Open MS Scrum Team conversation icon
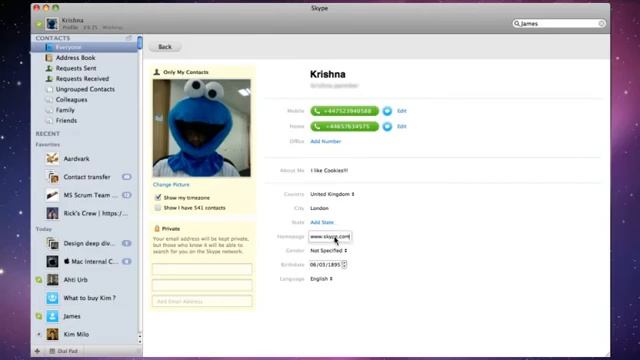Image resolution: width=640 pixels, height=360 pixels. [52, 195]
